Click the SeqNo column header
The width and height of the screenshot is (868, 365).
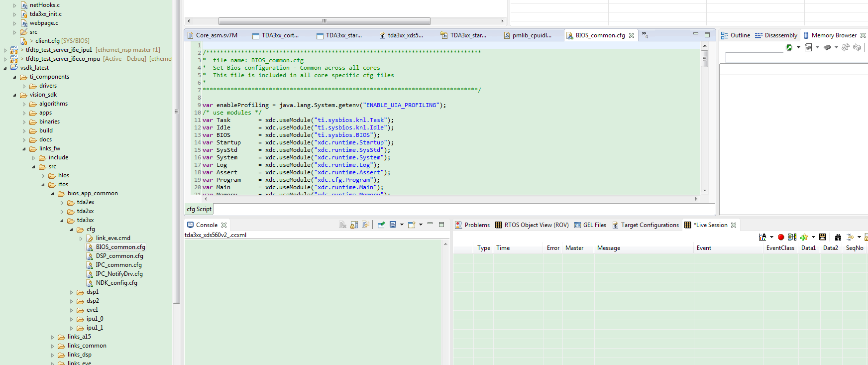click(855, 248)
